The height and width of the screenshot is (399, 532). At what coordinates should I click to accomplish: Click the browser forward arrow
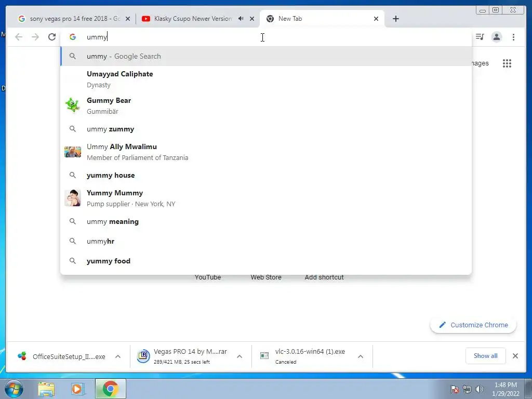[x=35, y=37]
